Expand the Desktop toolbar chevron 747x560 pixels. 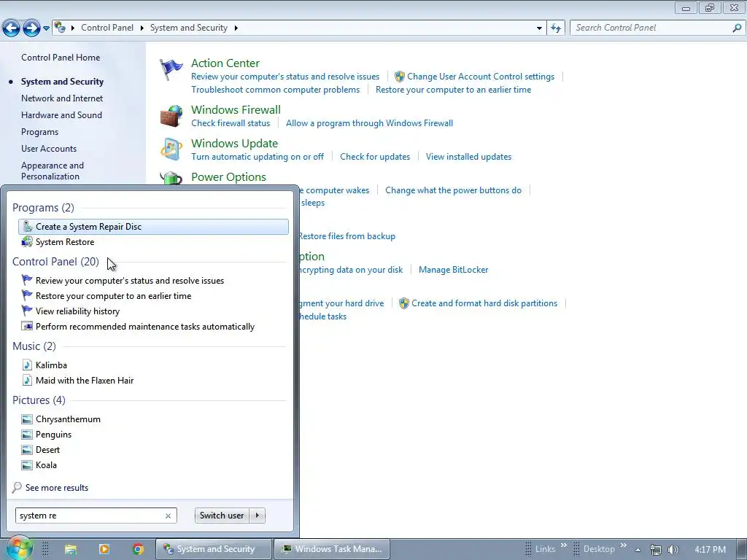pyautogui.click(x=623, y=545)
